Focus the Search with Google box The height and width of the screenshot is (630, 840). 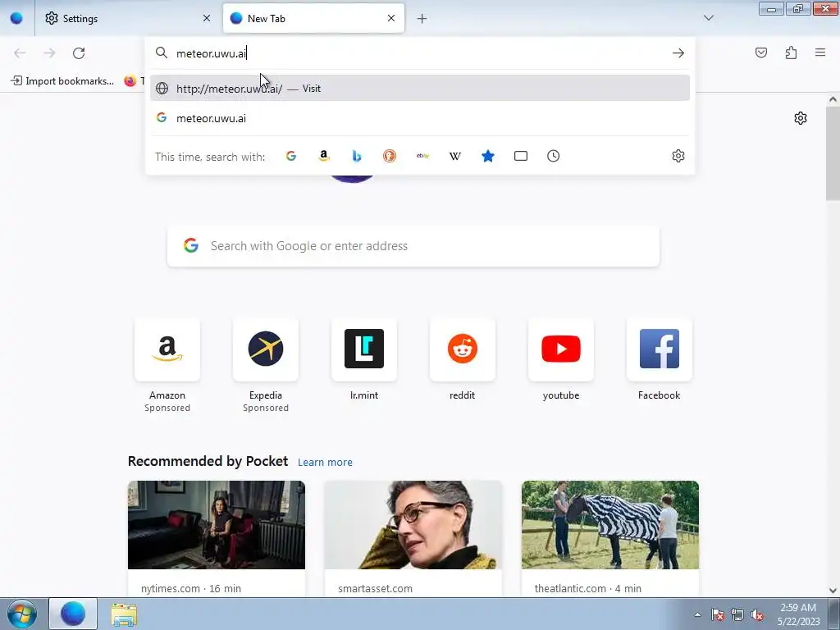413,246
